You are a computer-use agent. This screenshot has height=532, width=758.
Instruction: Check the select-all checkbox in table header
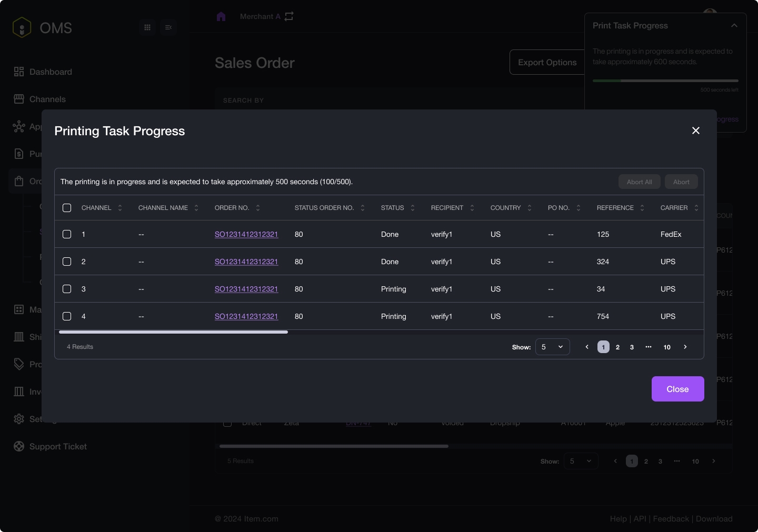coord(67,208)
